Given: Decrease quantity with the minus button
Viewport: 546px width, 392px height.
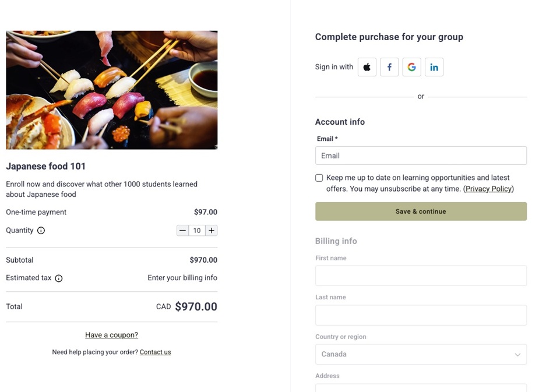Looking at the screenshot, I should [x=182, y=231].
